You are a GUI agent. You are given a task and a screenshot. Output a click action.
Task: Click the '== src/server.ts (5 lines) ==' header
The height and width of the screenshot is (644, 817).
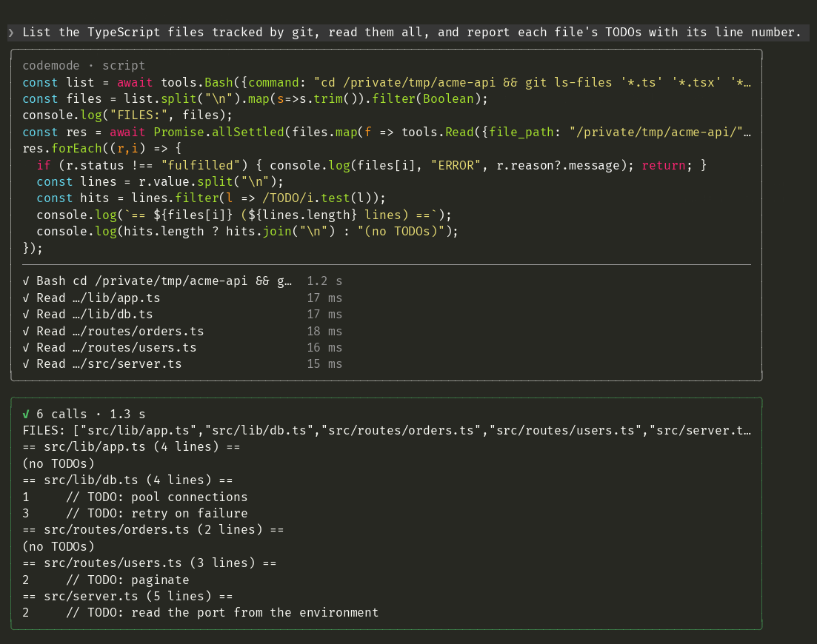tap(127, 596)
